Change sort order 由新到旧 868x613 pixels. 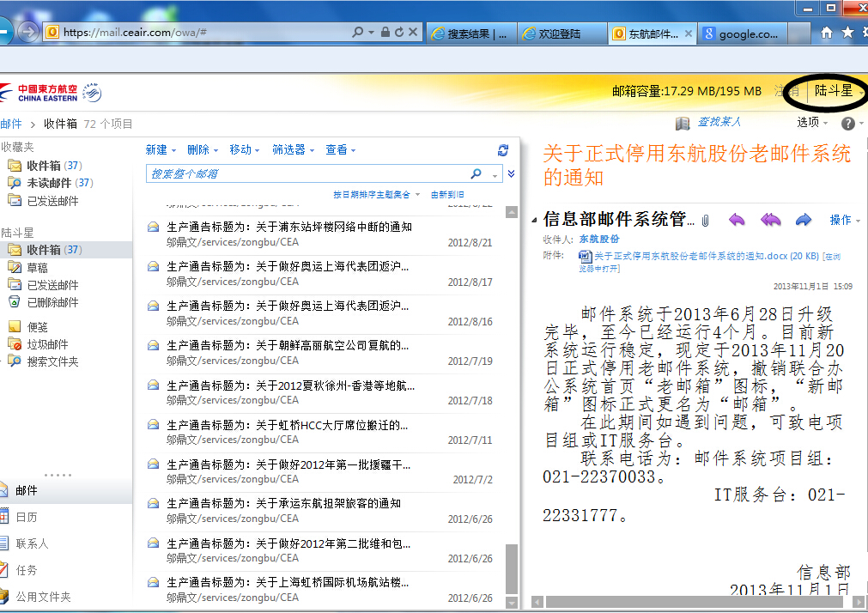pyautogui.click(x=447, y=194)
